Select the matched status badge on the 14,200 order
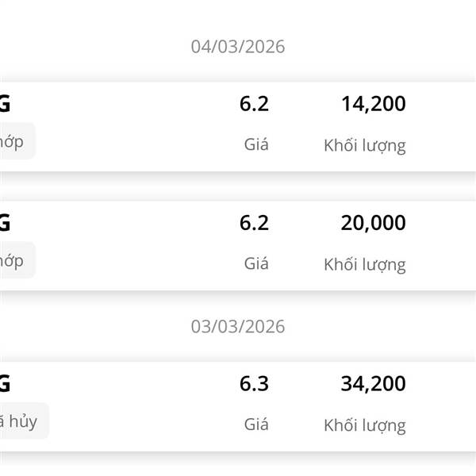Viewport: 476px width, 476px height. pyautogui.click(x=14, y=141)
